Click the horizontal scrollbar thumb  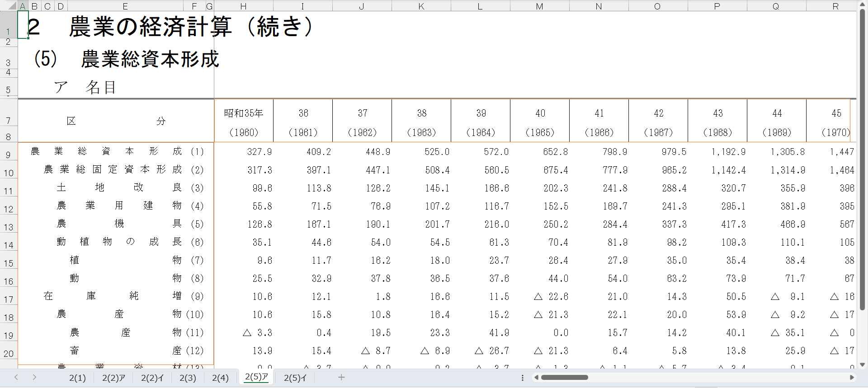click(564, 378)
